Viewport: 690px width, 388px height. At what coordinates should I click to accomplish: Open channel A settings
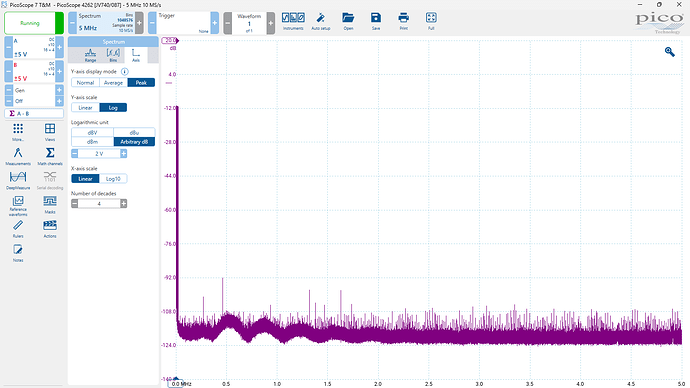[x=34, y=47]
